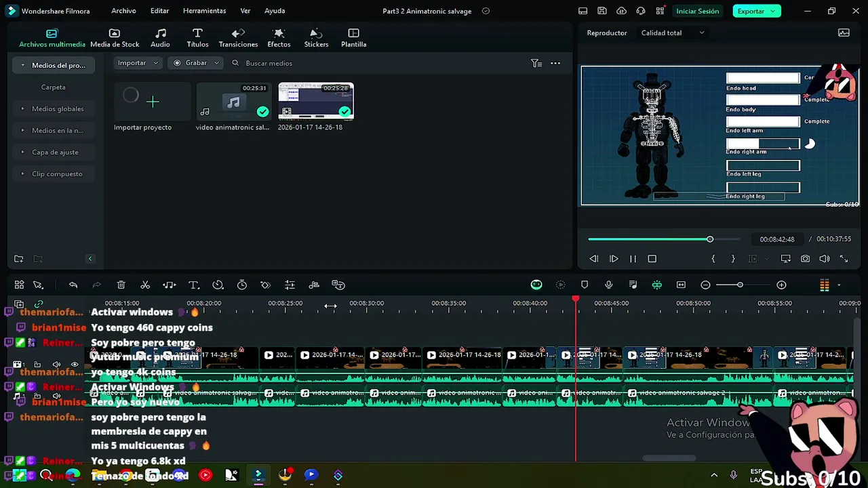Screen dimensions: 868x488
Task: Click the Importar proyecto plus tile
Action: point(153,102)
